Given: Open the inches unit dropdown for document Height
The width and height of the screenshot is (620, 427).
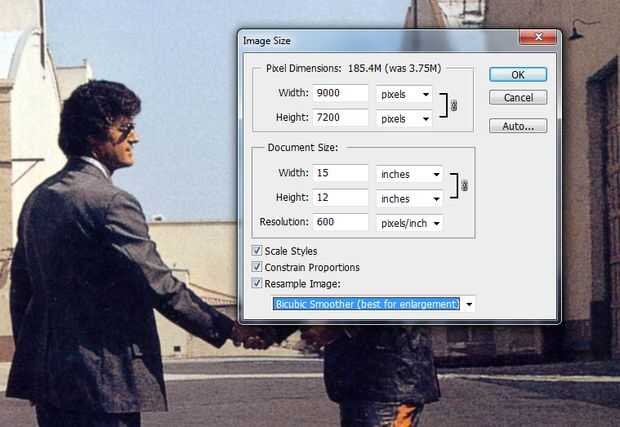Looking at the screenshot, I should pyautogui.click(x=409, y=199).
